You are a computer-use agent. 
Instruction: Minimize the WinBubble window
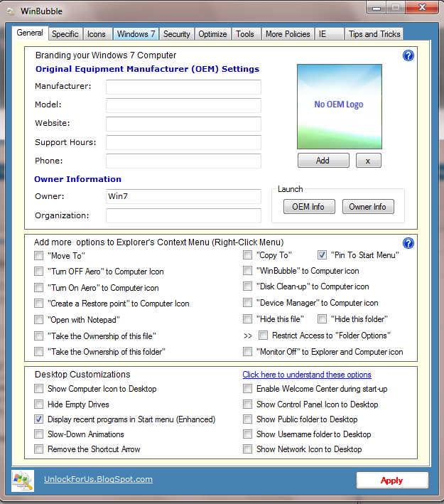coord(377,8)
